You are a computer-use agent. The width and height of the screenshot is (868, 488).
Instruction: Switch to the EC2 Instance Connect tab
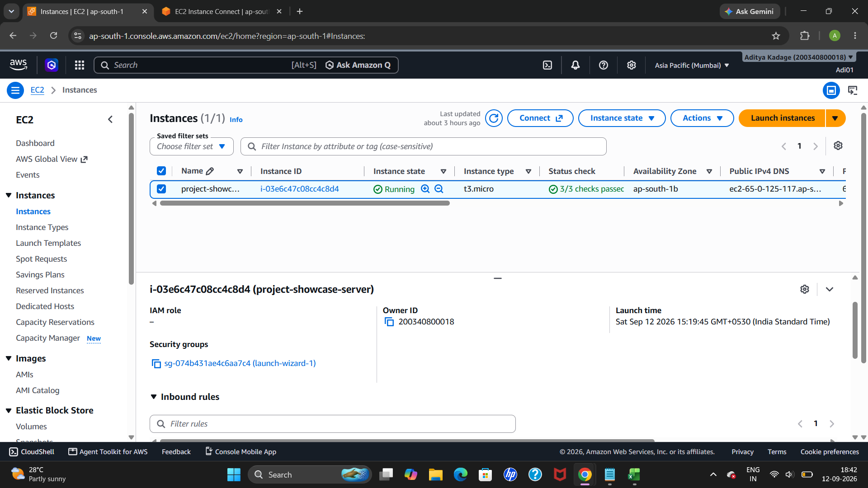222,11
